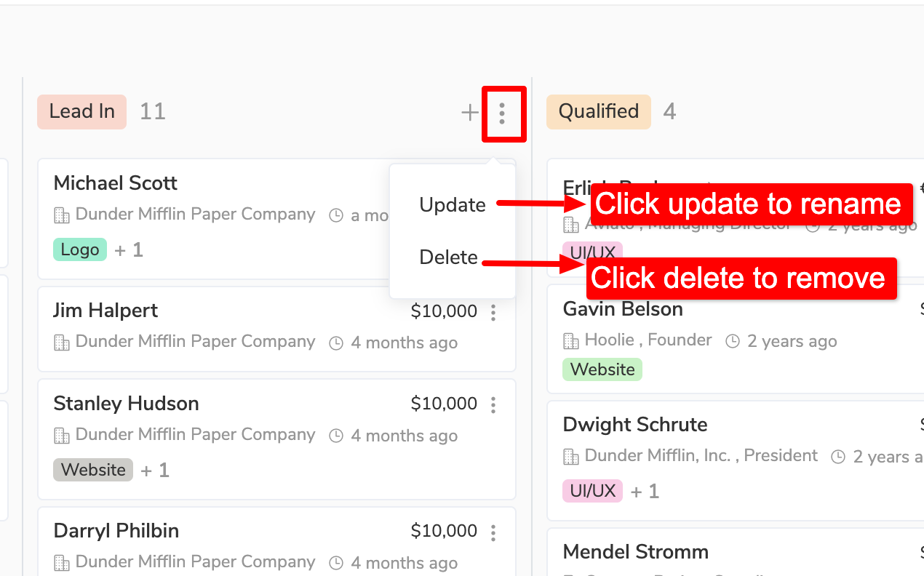Open Jim Halpert card options menu
The image size is (924, 576).
493,313
